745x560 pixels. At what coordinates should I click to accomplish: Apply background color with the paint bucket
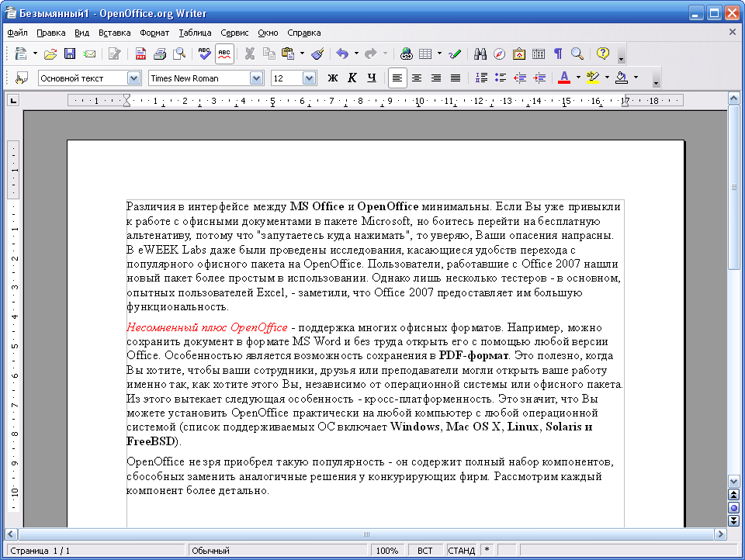622,78
